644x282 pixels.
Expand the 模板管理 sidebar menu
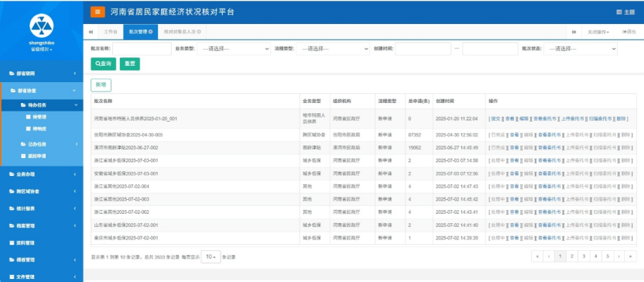pyautogui.click(x=42, y=260)
